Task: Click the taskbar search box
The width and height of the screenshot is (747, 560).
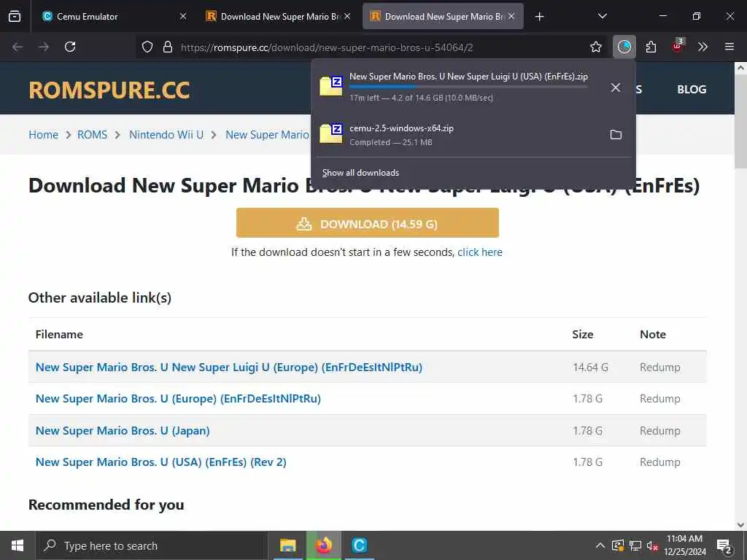Action: pos(152,545)
